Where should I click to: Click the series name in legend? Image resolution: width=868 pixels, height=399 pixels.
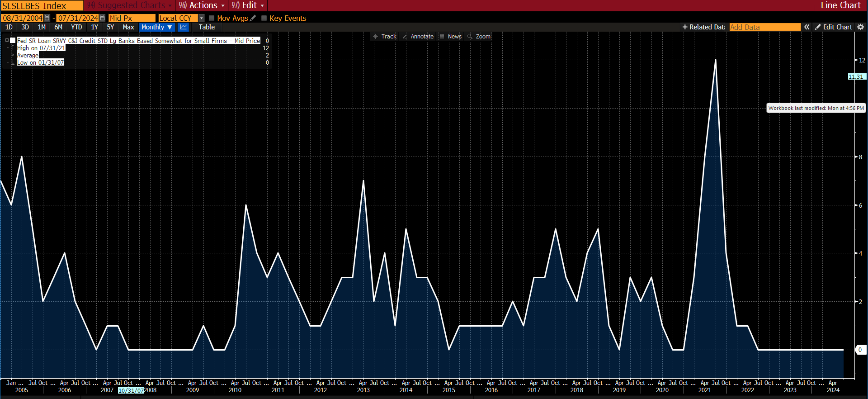139,41
